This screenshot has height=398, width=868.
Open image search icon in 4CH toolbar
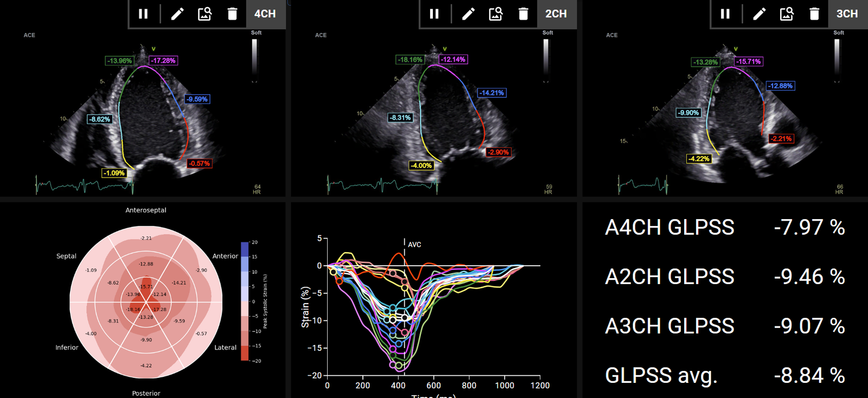205,14
